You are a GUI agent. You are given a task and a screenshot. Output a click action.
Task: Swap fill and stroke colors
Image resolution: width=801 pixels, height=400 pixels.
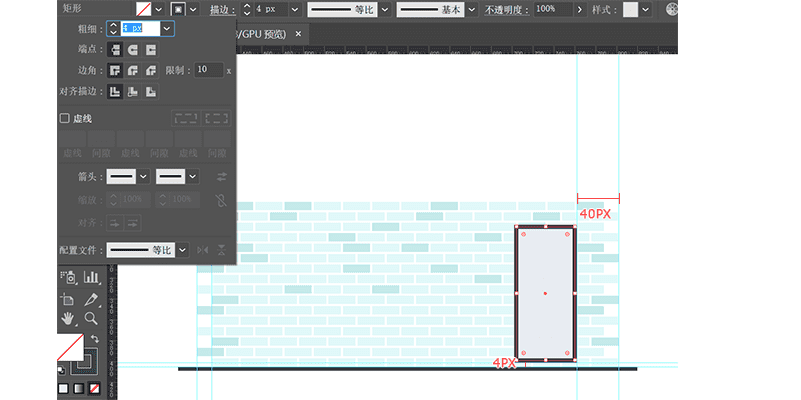coord(95,339)
